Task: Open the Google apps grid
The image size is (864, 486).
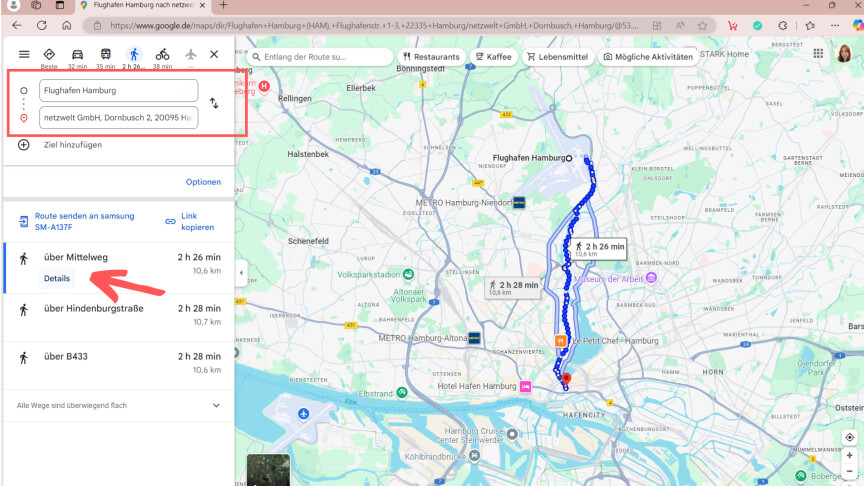Action: 818,53
